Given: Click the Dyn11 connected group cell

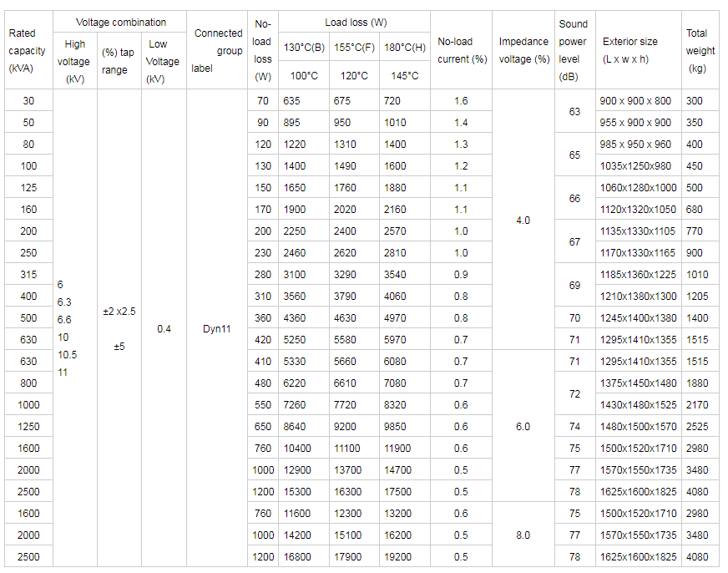Looking at the screenshot, I should 217,329.
